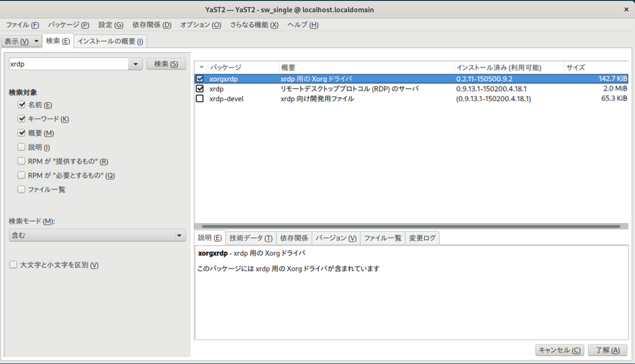Open the 設定 (G) menu
This screenshot has width=635, height=364.
[x=111, y=25]
